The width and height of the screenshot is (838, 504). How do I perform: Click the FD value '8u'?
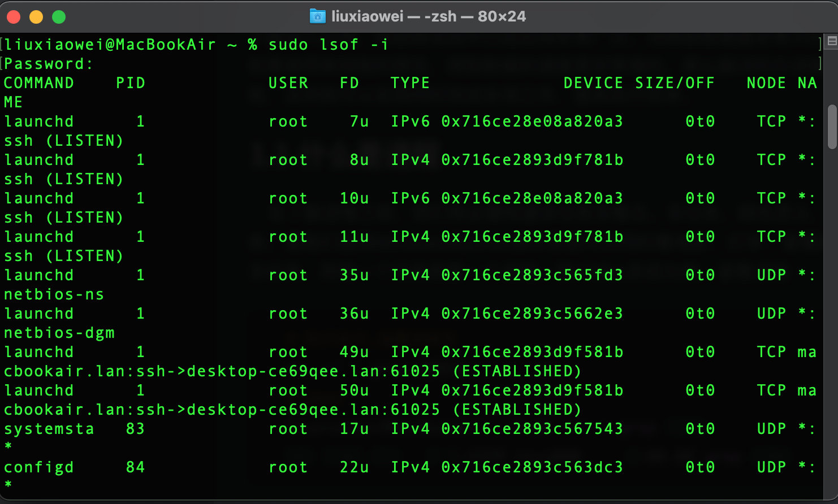click(x=360, y=160)
